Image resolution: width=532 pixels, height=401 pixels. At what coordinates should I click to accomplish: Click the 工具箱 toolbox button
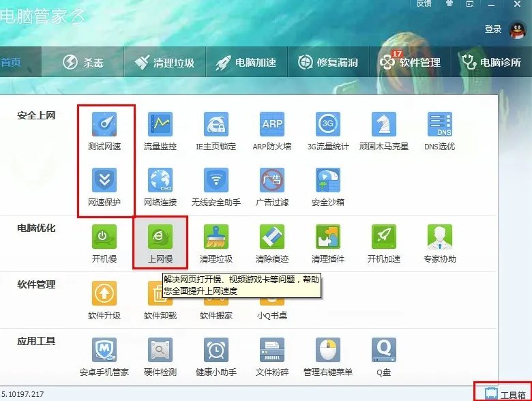[505, 395]
